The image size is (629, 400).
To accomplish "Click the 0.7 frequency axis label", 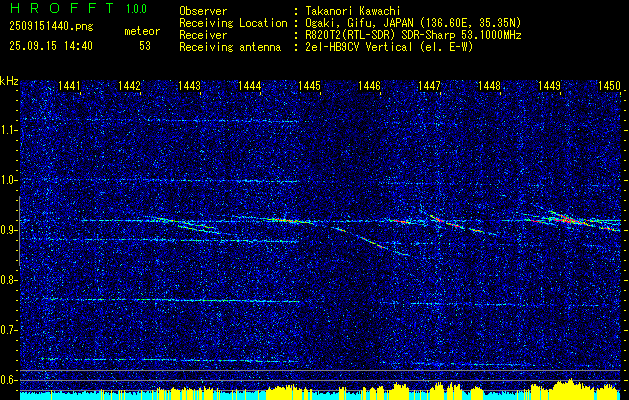I will (x=9, y=330).
